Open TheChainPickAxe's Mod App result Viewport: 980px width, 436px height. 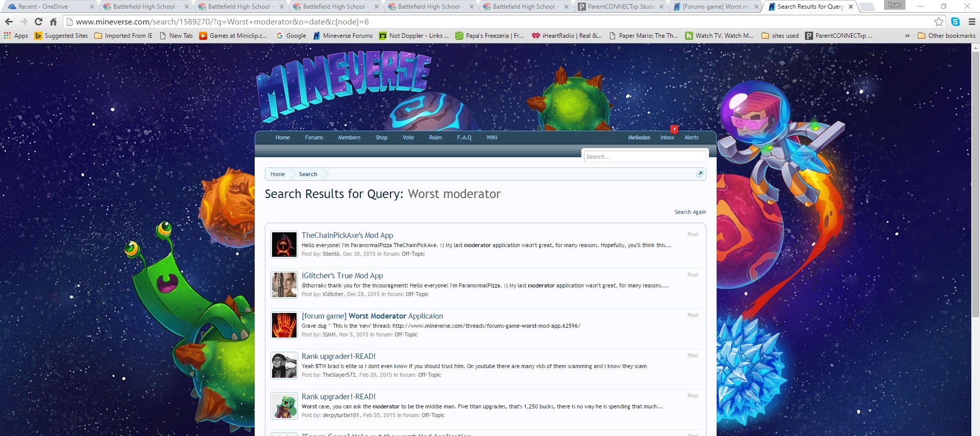(347, 235)
